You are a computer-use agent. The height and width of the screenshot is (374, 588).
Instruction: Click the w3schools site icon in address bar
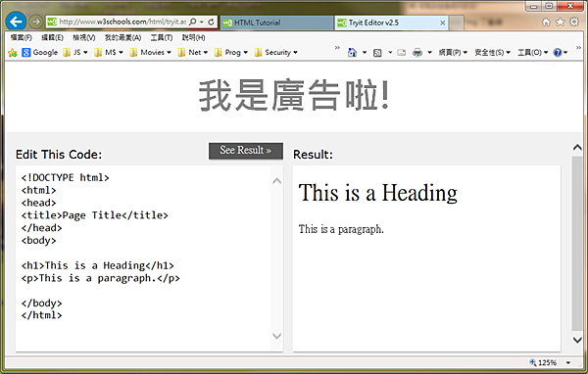[x=52, y=22]
